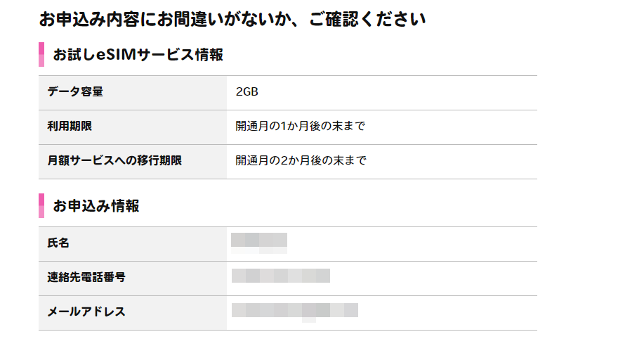
Task: Click the blurred phone number value
Action: [x=281, y=276]
